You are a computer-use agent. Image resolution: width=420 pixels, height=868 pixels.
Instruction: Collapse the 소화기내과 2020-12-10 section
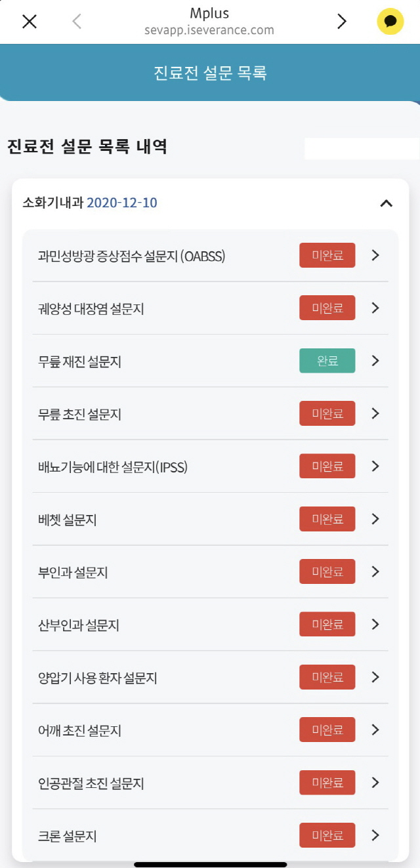click(x=385, y=203)
